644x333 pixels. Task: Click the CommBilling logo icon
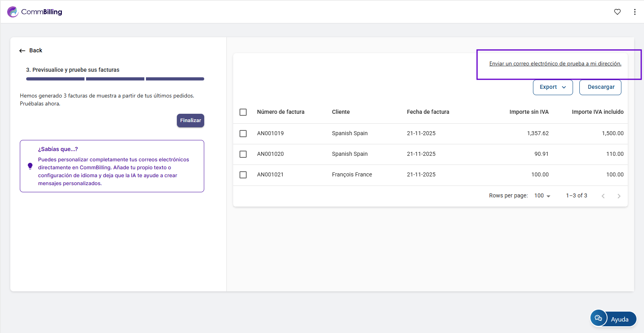click(x=13, y=12)
